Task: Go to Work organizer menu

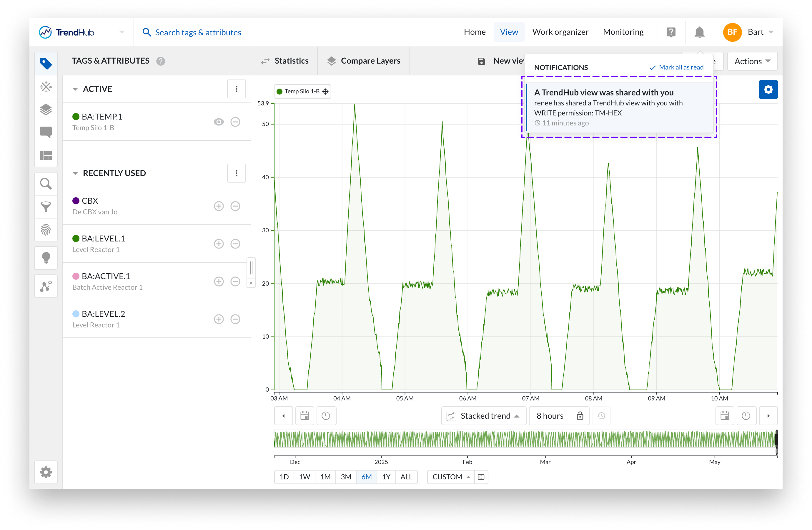Action: 560,32
